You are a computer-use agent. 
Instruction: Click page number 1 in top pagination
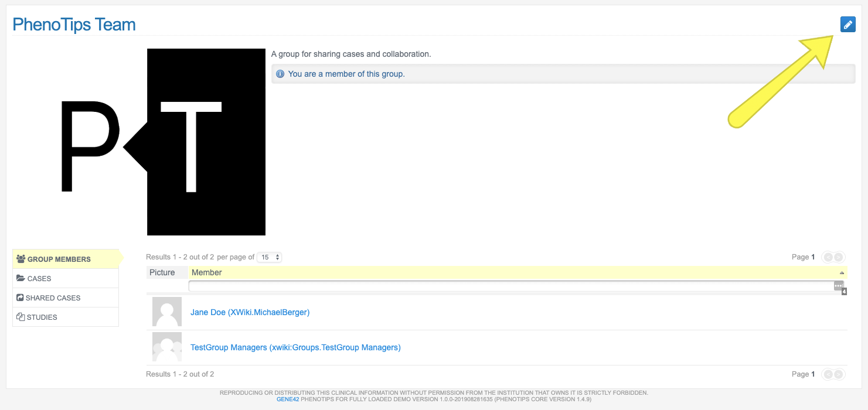813,257
